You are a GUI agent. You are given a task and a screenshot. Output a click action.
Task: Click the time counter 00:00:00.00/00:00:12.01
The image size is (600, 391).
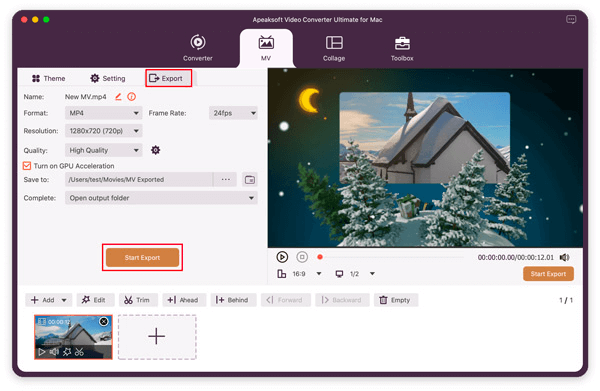click(x=515, y=257)
